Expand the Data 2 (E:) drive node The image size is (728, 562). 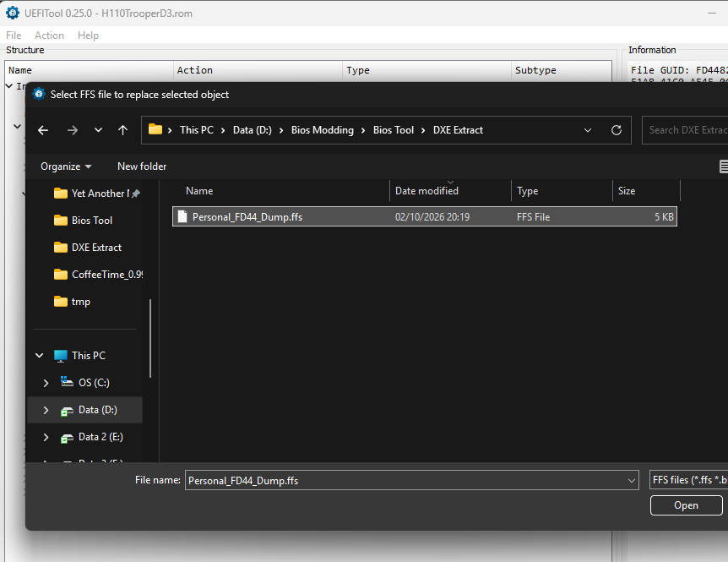tap(46, 438)
